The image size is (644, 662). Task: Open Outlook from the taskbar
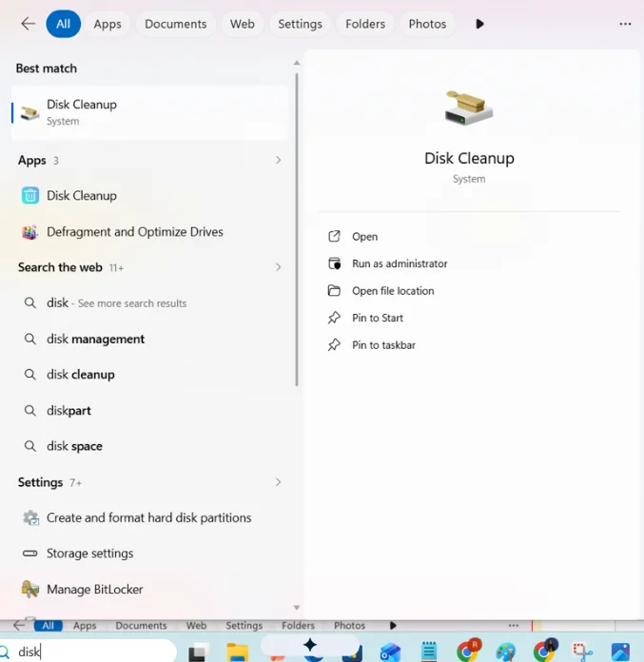pyautogui.click(x=390, y=652)
